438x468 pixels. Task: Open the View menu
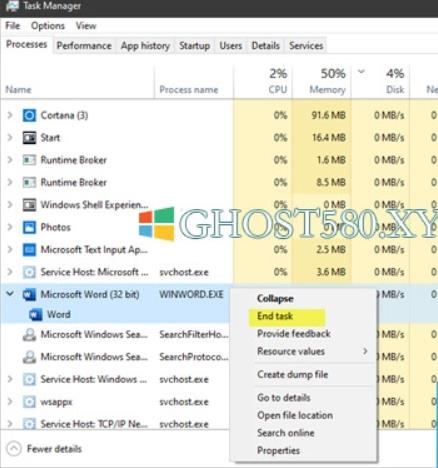click(x=86, y=26)
